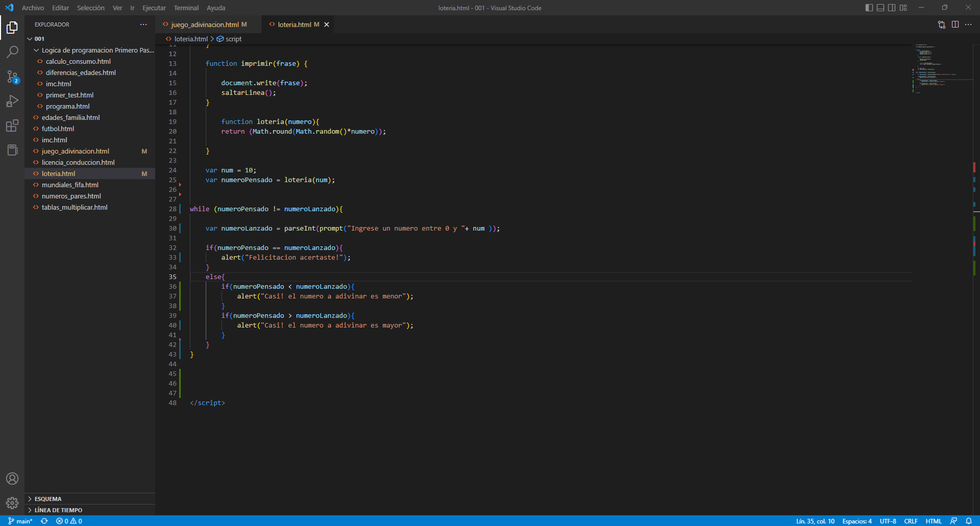This screenshot has width=980, height=526.
Task: Click the Visual Studio Code logo icon
Action: point(9,8)
